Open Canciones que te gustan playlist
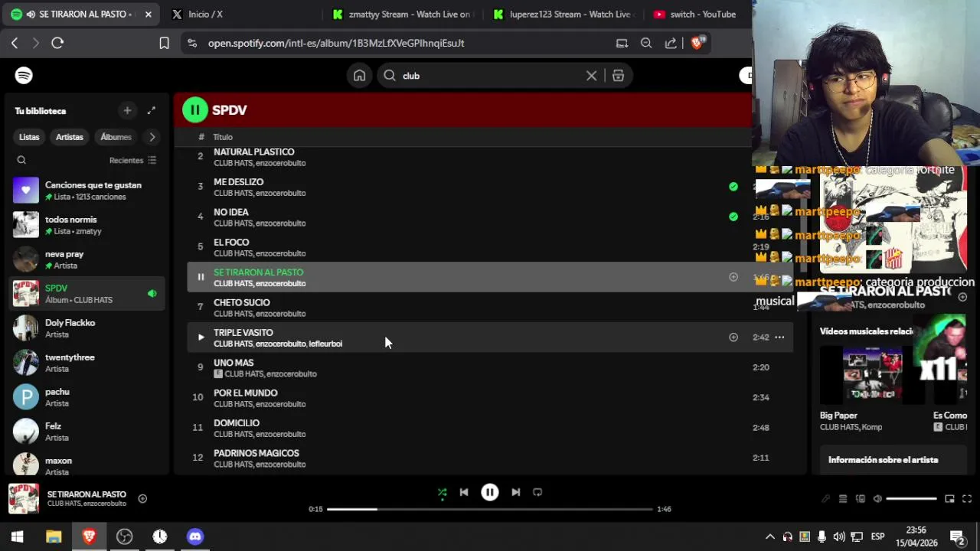980x551 pixels. [x=87, y=191]
